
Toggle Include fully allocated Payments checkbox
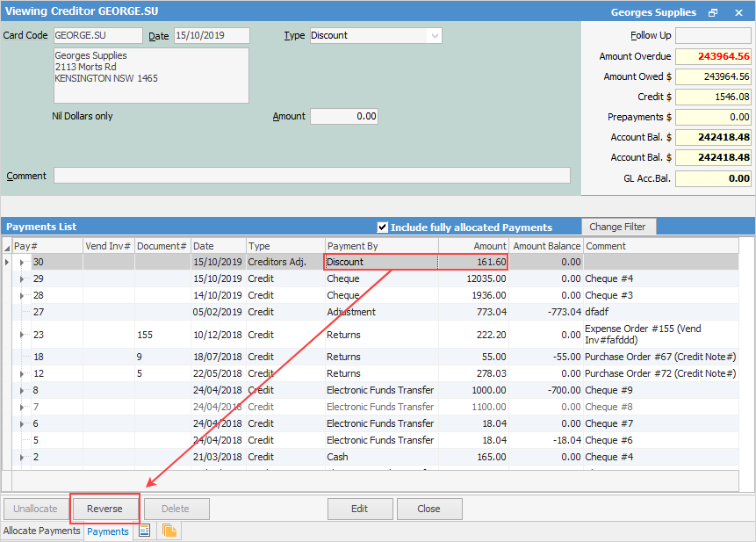[x=382, y=228]
